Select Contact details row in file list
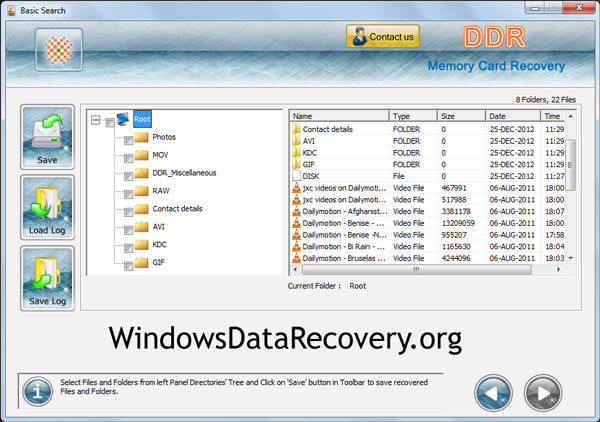 click(x=428, y=129)
